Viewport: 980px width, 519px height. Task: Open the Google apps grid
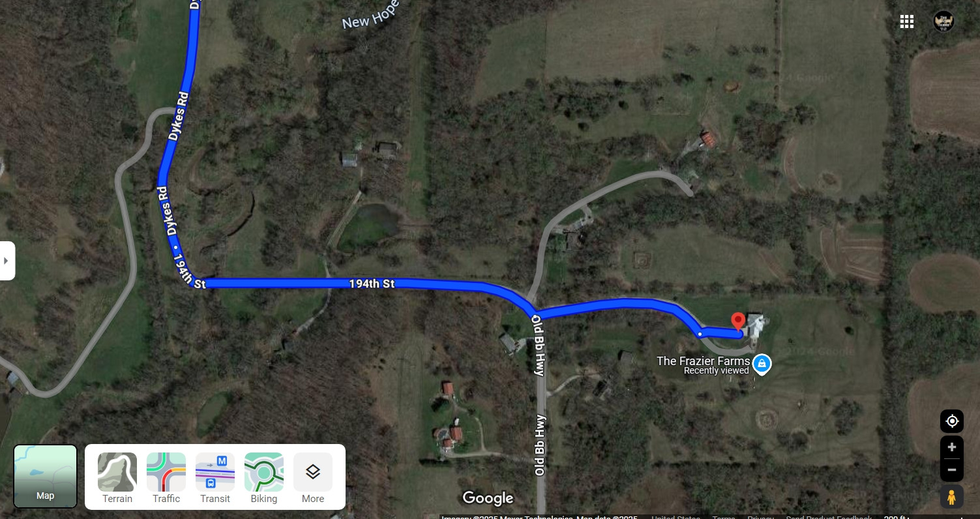pyautogui.click(x=906, y=22)
